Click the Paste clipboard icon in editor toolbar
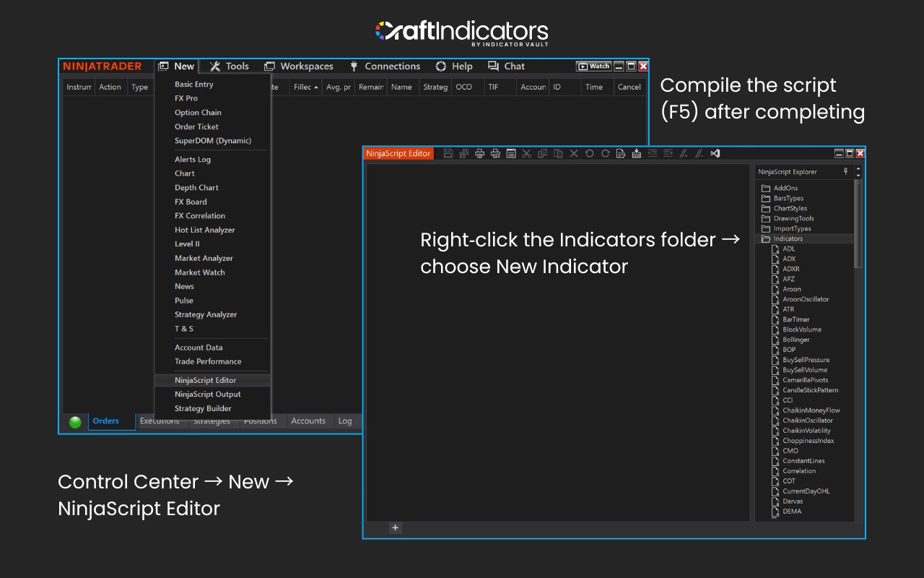The image size is (924, 578). click(558, 153)
